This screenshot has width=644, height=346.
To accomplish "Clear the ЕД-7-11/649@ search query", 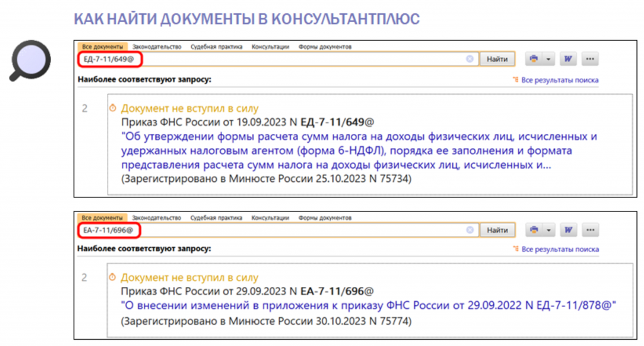I will click(470, 59).
